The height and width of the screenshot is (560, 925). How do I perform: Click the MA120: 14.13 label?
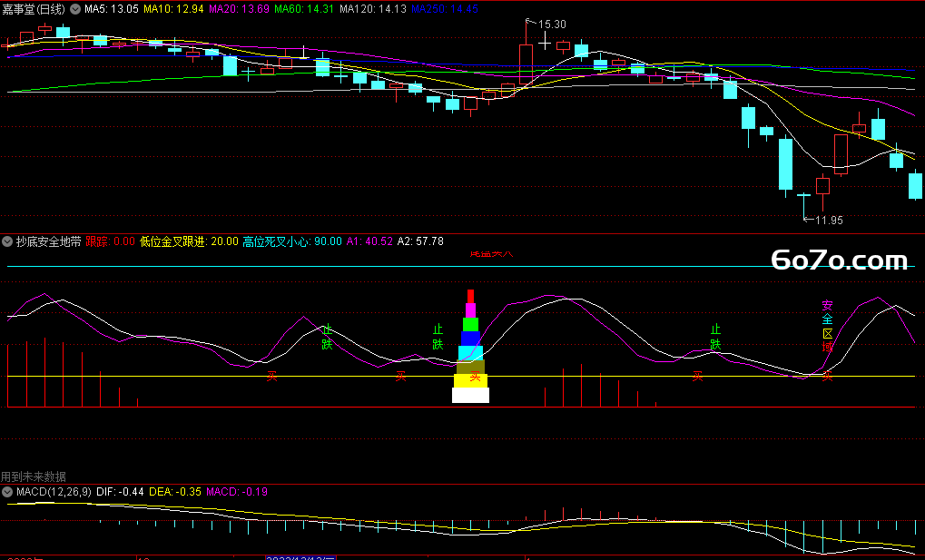pyautogui.click(x=373, y=9)
